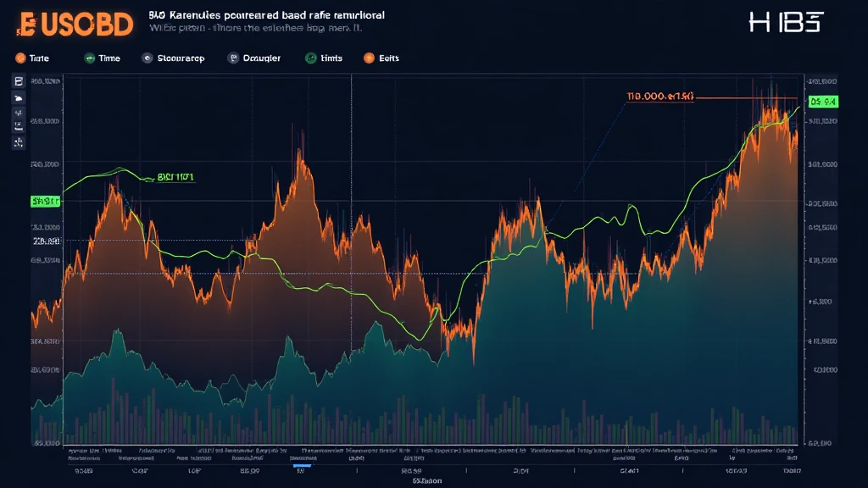Toggle the orange Tirte series indicator

point(19,58)
